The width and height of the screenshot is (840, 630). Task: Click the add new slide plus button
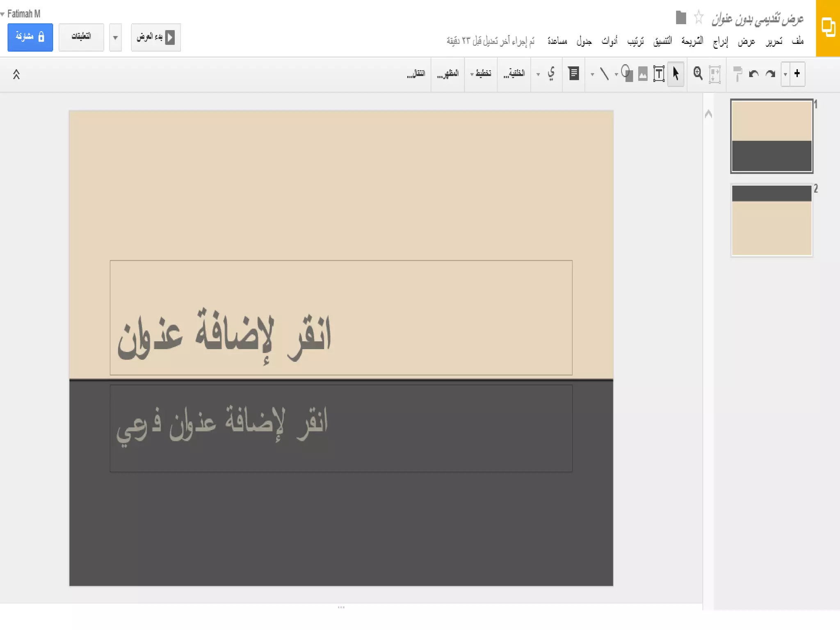click(797, 74)
